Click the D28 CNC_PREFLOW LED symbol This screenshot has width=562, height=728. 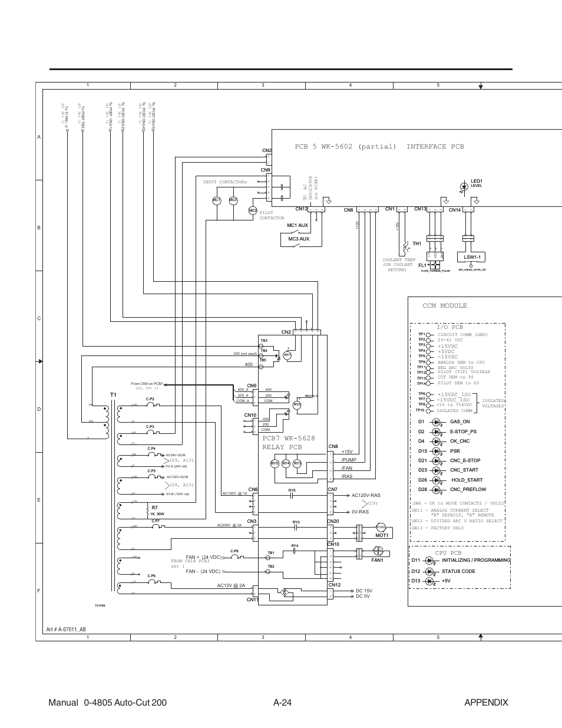pyautogui.click(x=437, y=489)
